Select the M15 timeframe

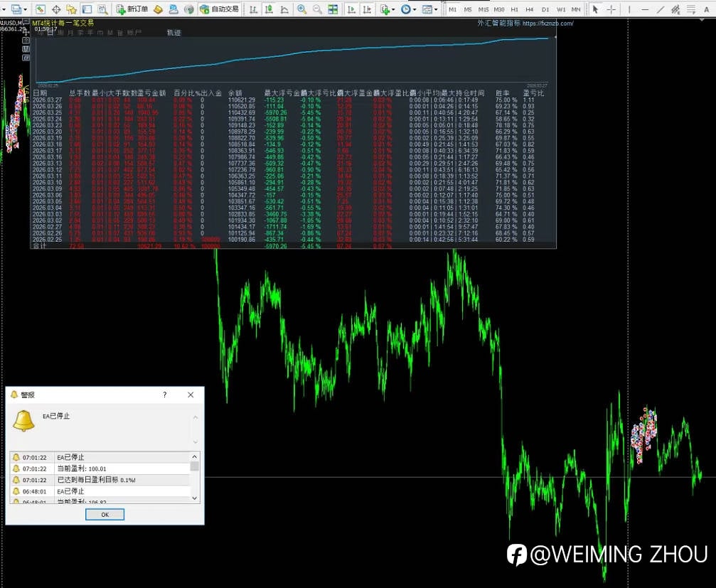483,9
